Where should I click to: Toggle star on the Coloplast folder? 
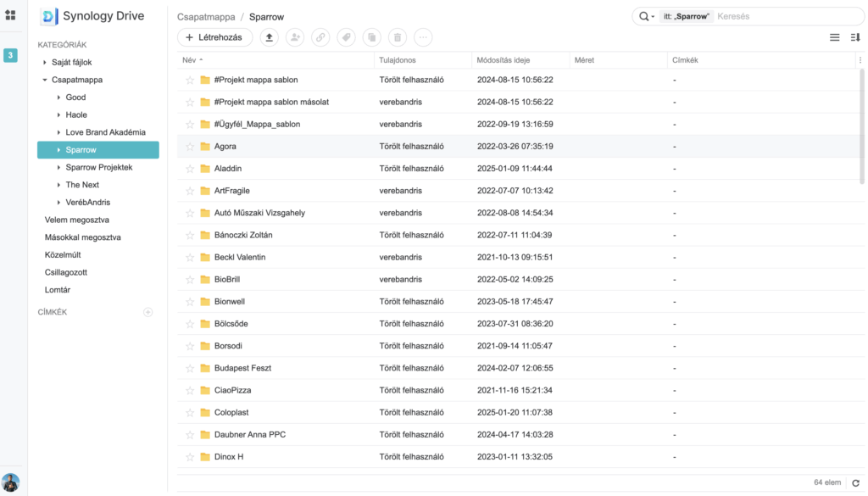point(190,412)
